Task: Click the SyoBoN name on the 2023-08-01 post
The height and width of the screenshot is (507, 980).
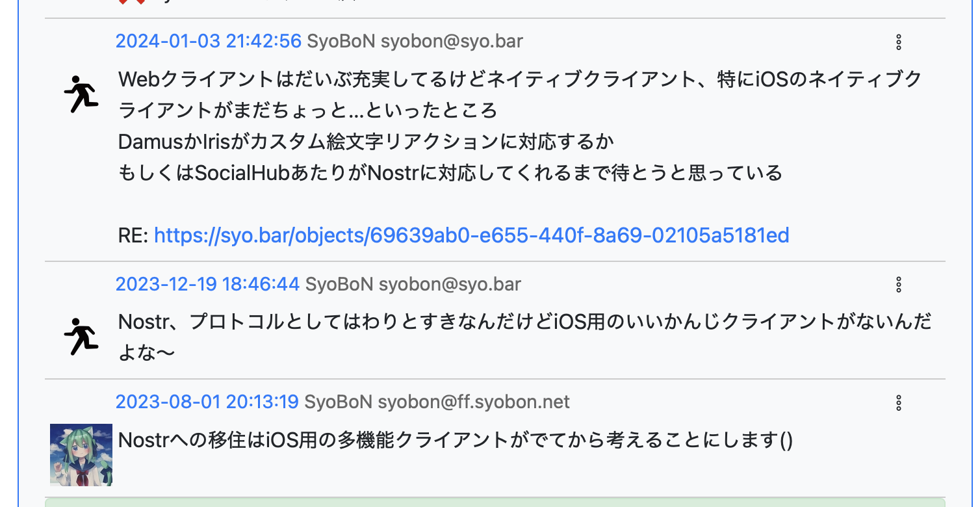Action: [x=338, y=402]
